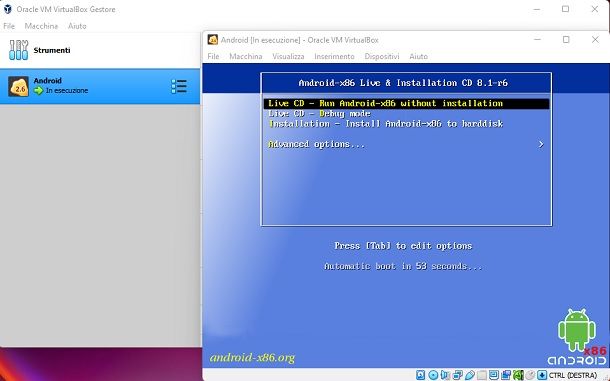Screen dimensions: 610x381
Task: Select the Advanced options boot entry
Action: click(317, 144)
